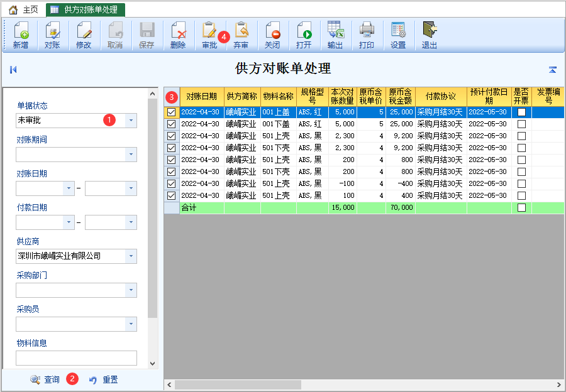Click the 15,000 total quantity cell
This screenshot has height=392, width=566.
pyautogui.click(x=343, y=207)
